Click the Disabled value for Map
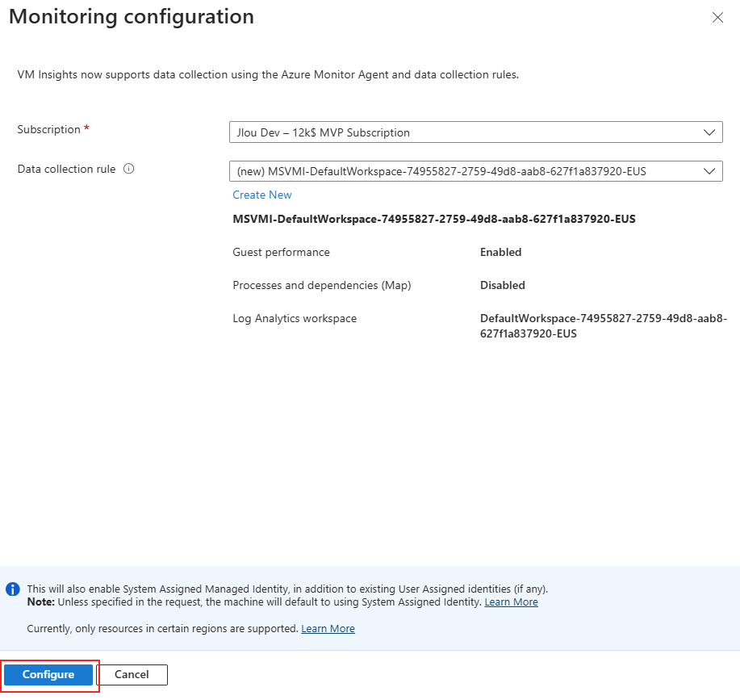This screenshot has height=700, width=740. [x=503, y=285]
